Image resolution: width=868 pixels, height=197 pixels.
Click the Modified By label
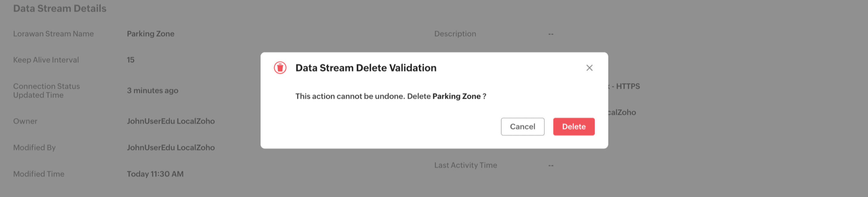(34, 148)
